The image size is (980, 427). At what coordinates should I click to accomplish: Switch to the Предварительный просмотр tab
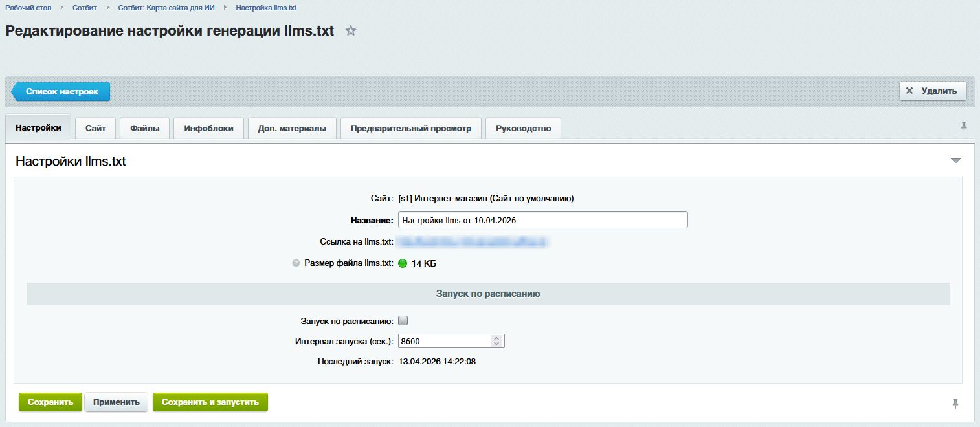pyautogui.click(x=412, y=127)
